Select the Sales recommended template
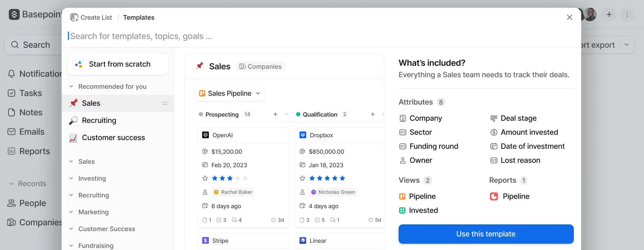The height and width of the screenshot is (250, 644). [x=118, y=103]
